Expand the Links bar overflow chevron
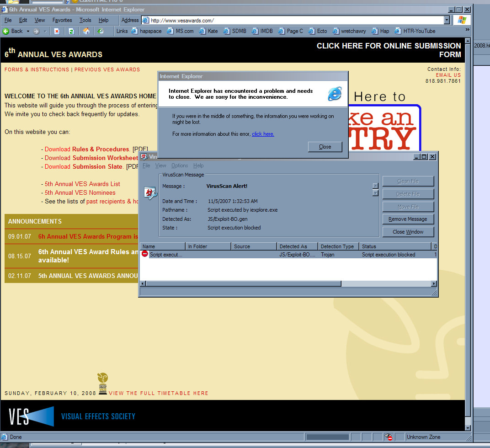The width and height of the screenshot is (490, 448). (467, 30)
